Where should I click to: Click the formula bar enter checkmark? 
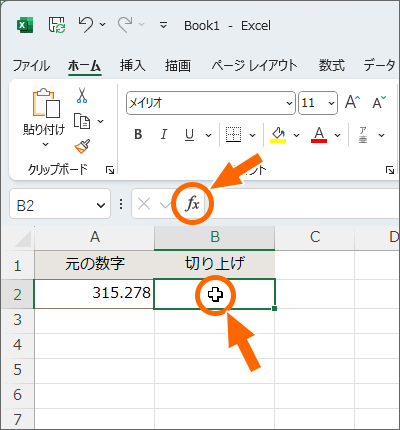(165, 204)
